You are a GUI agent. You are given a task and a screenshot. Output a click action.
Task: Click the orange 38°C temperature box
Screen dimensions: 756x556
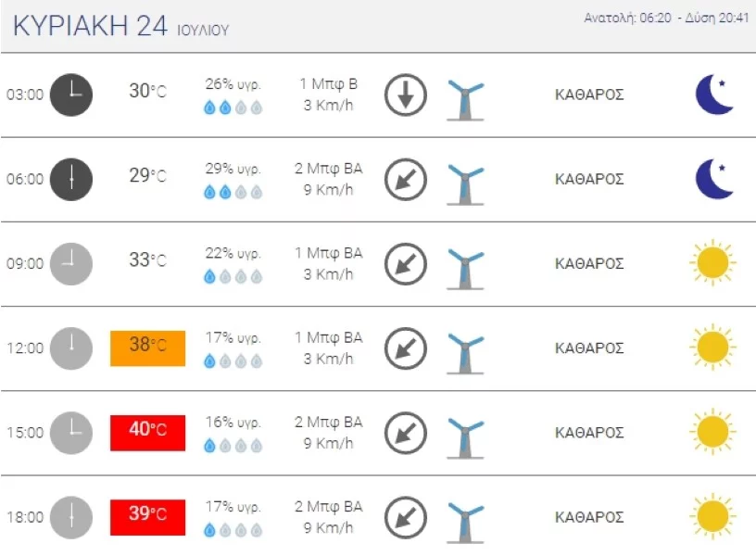[147, 348]
